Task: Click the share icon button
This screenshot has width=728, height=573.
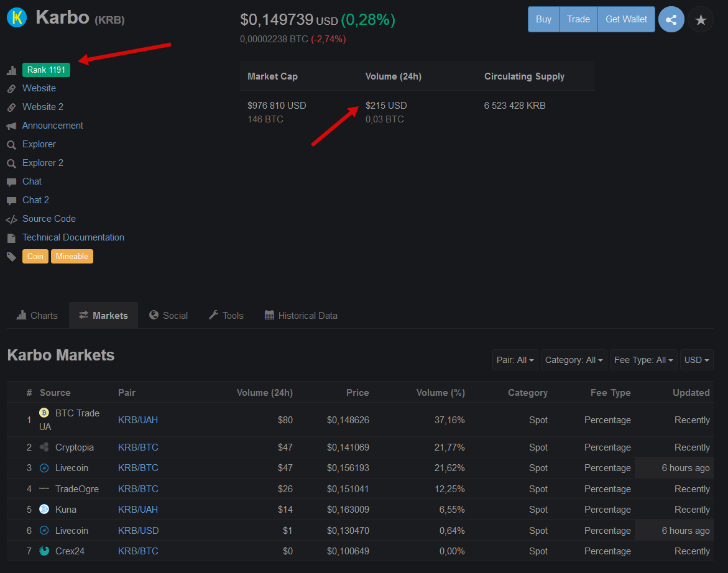Action: click(x=671, y=19)
